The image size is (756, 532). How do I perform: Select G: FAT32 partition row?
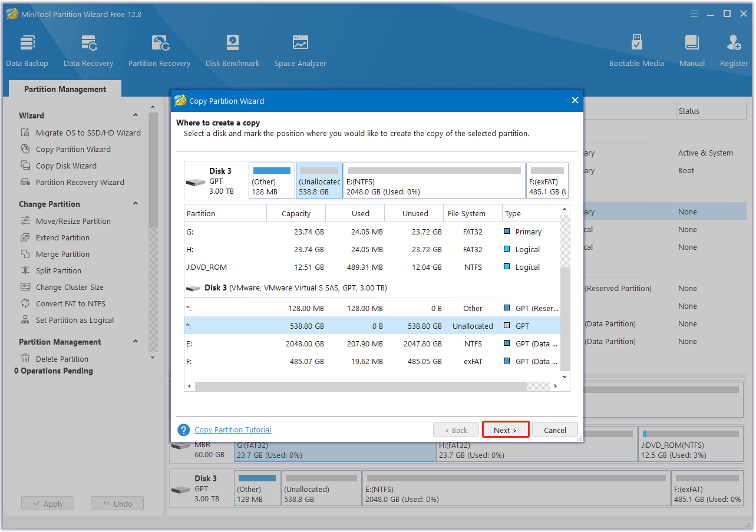tap(372, 232)
